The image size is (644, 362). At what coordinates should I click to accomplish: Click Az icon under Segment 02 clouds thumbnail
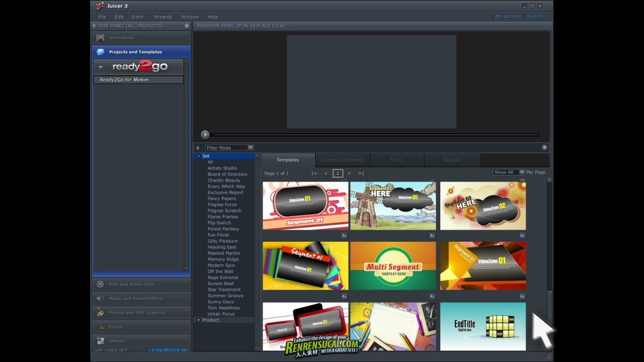pyautogui.click(x=522, y=235)
